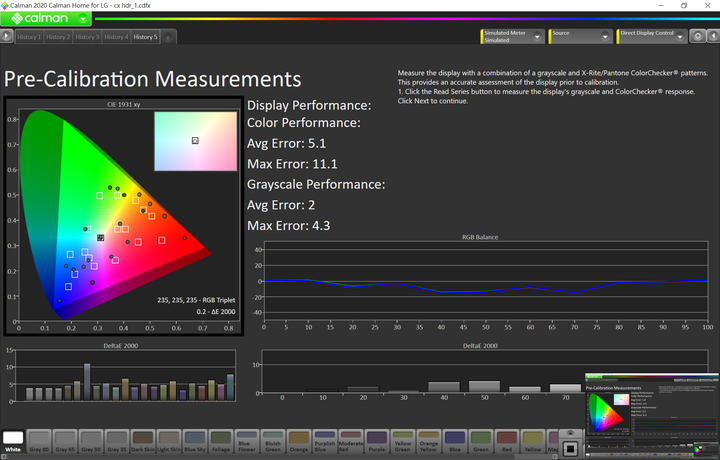This screenshot has width=720, height=460.
Task: Expand the Direct Display Control dropdown
Action: tap(680, 37)
